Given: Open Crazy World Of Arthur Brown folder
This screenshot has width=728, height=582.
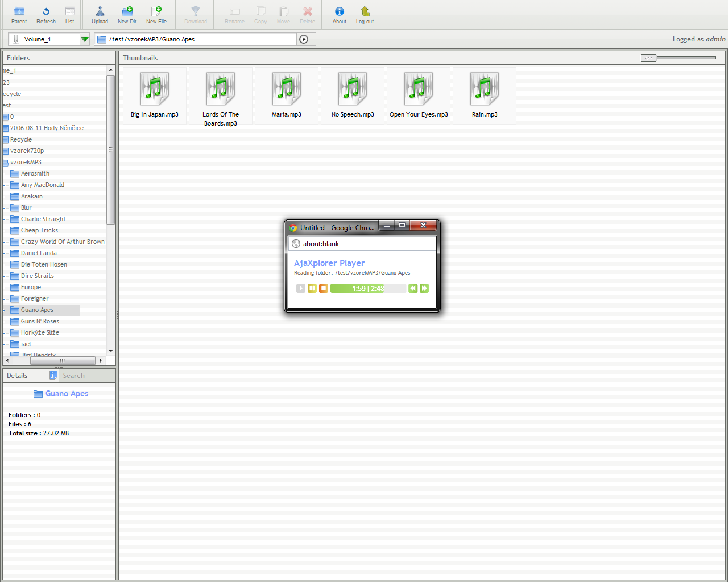Looking at the screenshot, I should pos(63,242).
